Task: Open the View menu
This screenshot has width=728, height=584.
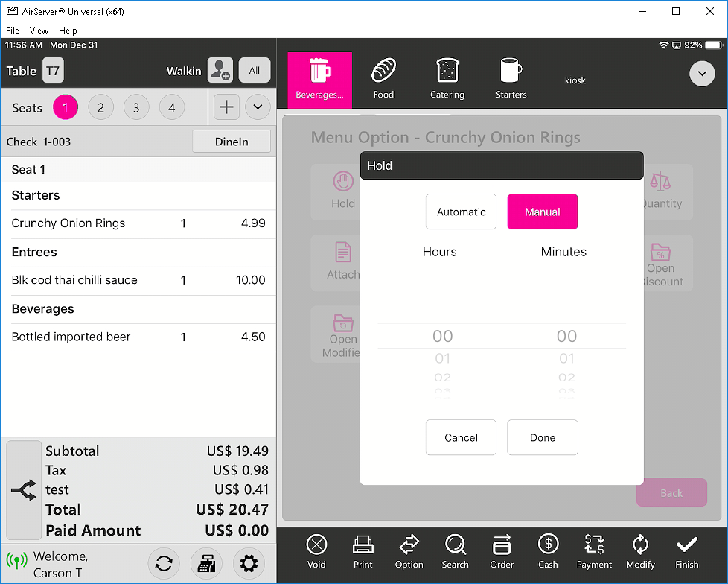Action: (39, 31)
